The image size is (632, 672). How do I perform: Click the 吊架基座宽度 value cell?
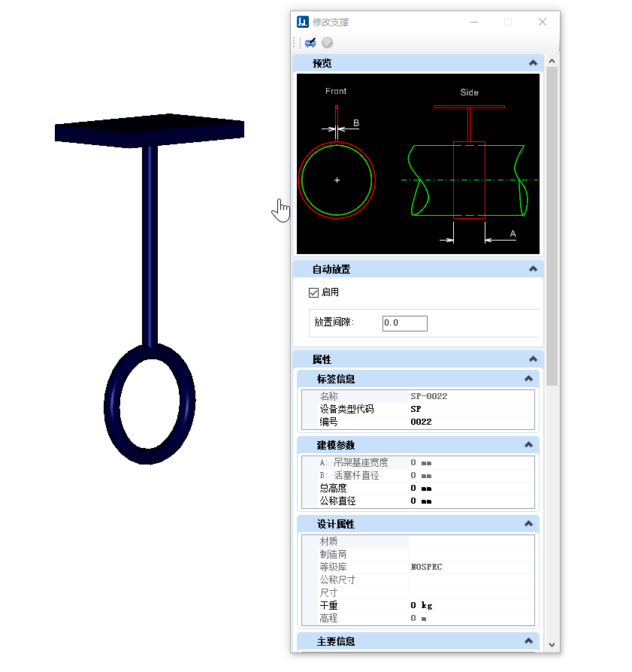(x=471, y=463)
